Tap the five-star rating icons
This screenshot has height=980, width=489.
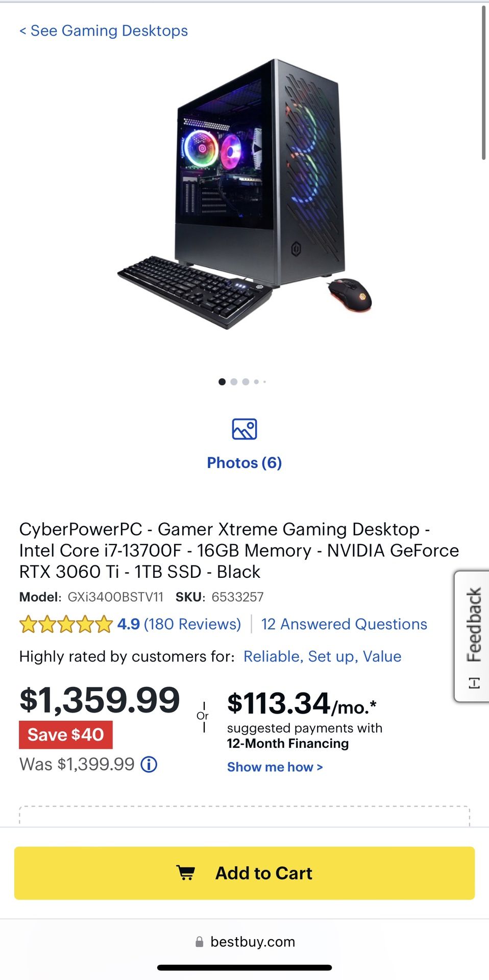coord(66,624)
